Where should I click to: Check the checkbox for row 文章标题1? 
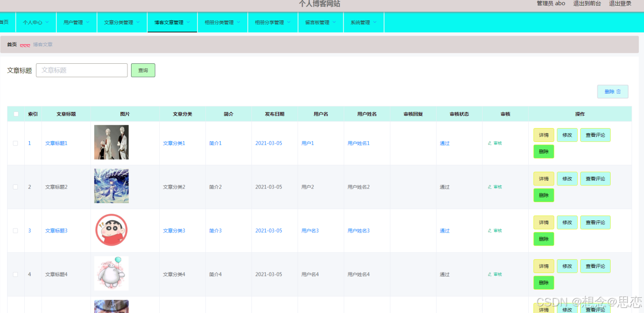[x=16, y=143]
